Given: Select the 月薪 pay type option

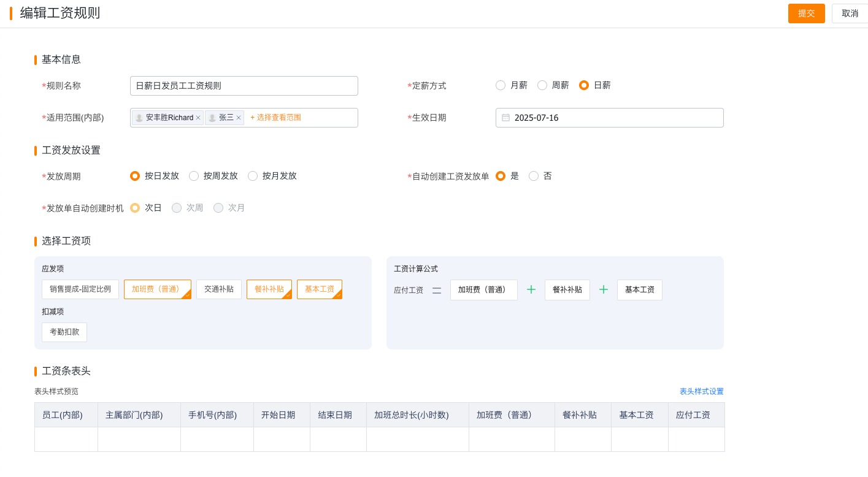Looking at the screenshot, I should [501, 85].
